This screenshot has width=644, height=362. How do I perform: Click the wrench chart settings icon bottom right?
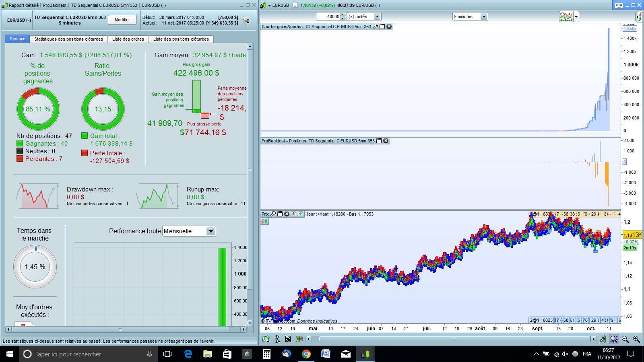[x=603, y=339]
